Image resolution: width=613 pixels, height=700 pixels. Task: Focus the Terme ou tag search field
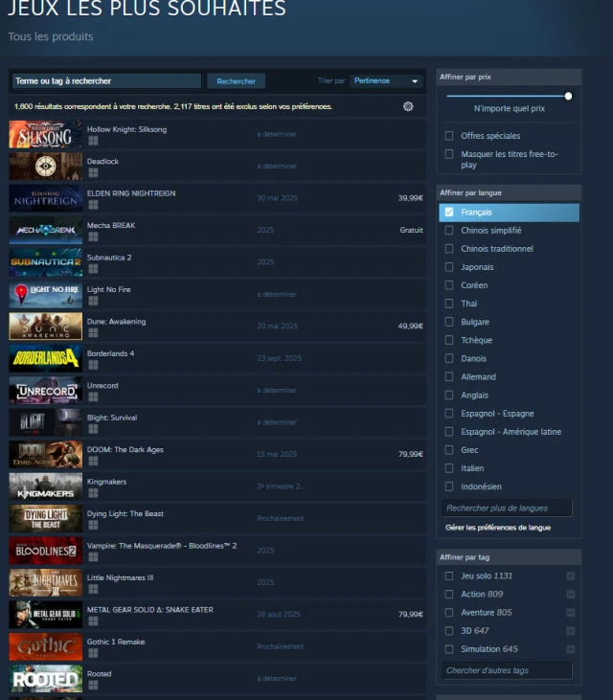[x=106, y=80]
